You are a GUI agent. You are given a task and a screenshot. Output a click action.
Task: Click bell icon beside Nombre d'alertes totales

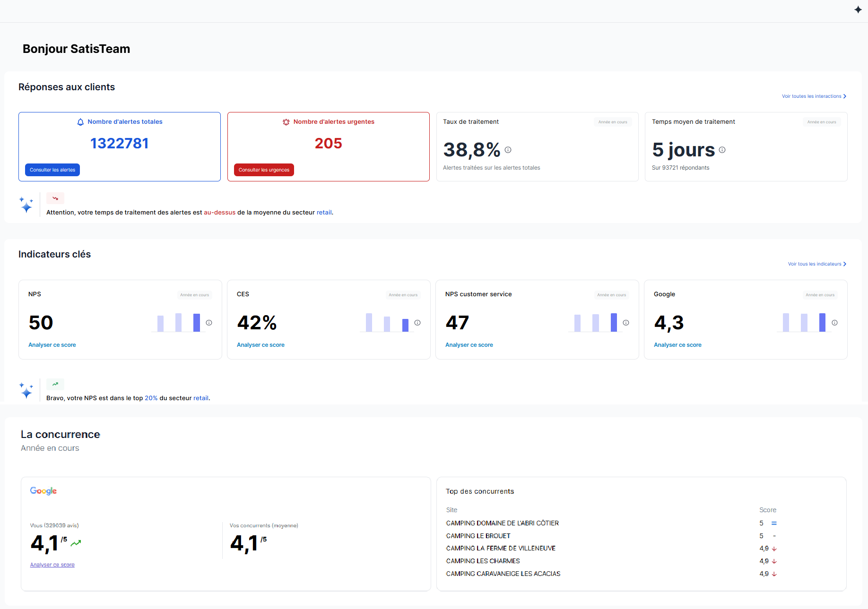tap(80, 122)
